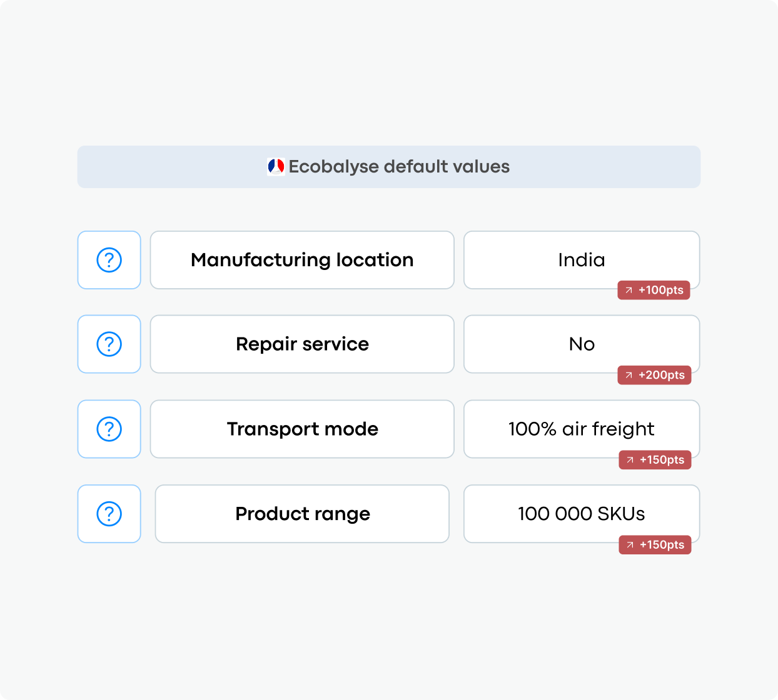Open the Repair service 'No' value field
The image size is (778, 700).
(x=582, y=344)
